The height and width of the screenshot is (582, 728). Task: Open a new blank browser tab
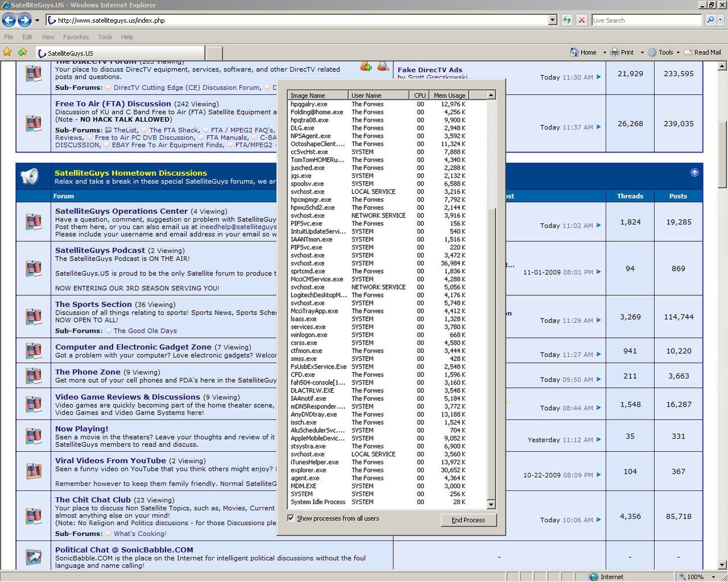pyautogui.click(x=213, y=53)
